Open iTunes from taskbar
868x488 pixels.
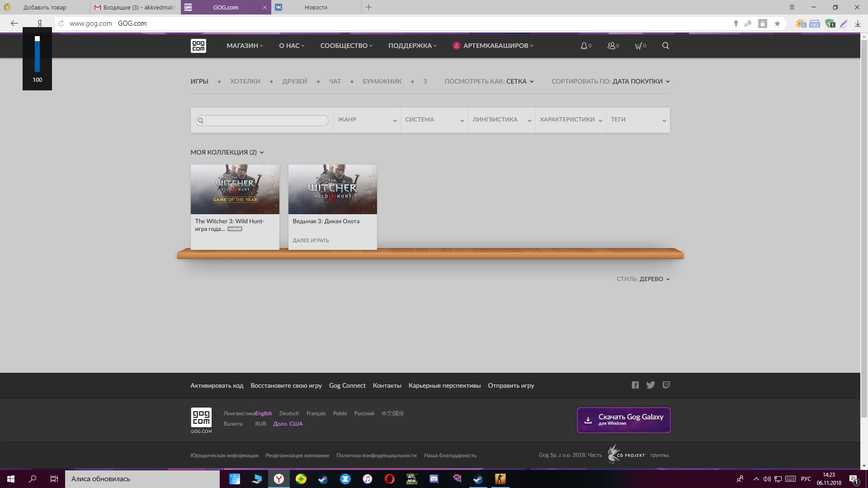(x=367, y=479)
